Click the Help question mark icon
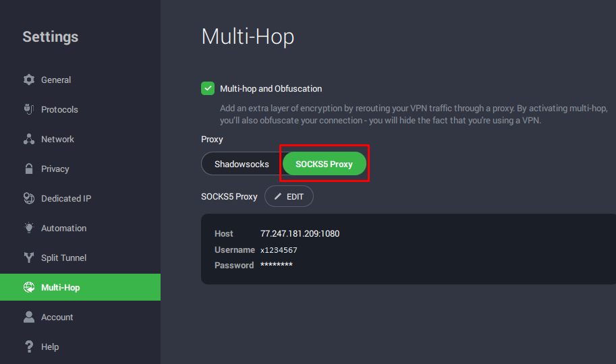Image resolution: width=616 pixels, height=364 pixels. 29,346
